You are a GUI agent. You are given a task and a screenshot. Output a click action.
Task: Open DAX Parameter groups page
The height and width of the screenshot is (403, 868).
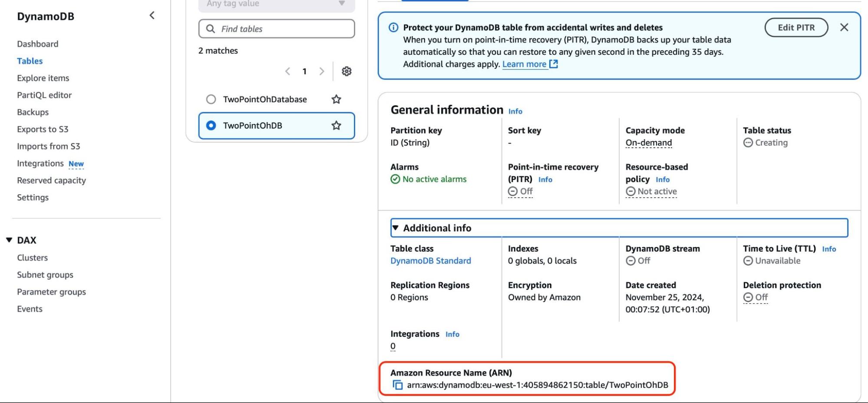pyautogui.click(x=52, y=292)
